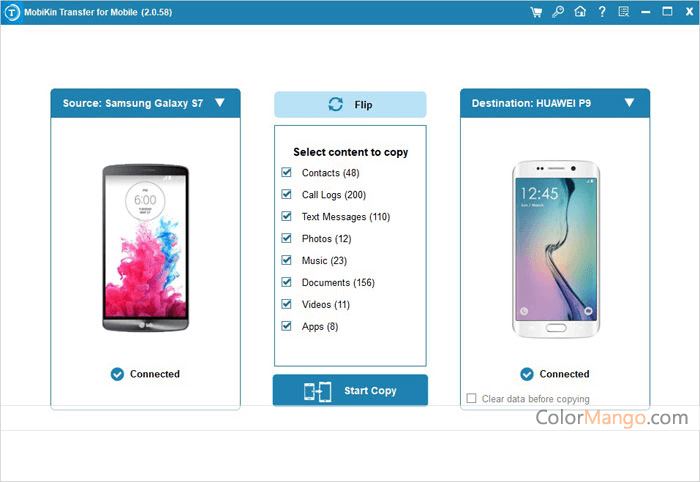Uncheck the Text Messages (110) checkbox
This screenshot has width=700, height=482.
(287, 216)
